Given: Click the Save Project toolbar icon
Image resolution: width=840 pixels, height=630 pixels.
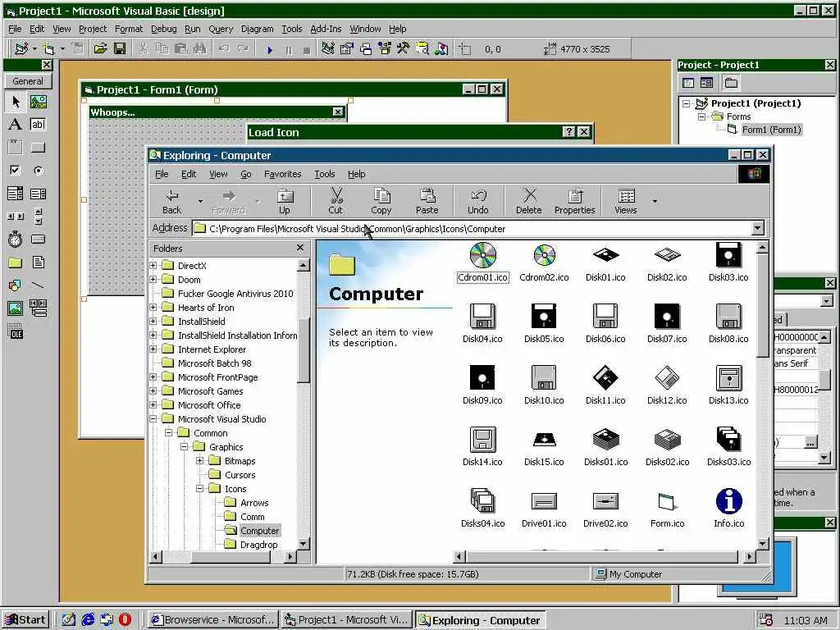Looking at the screenshot, I should pos(120,48).
